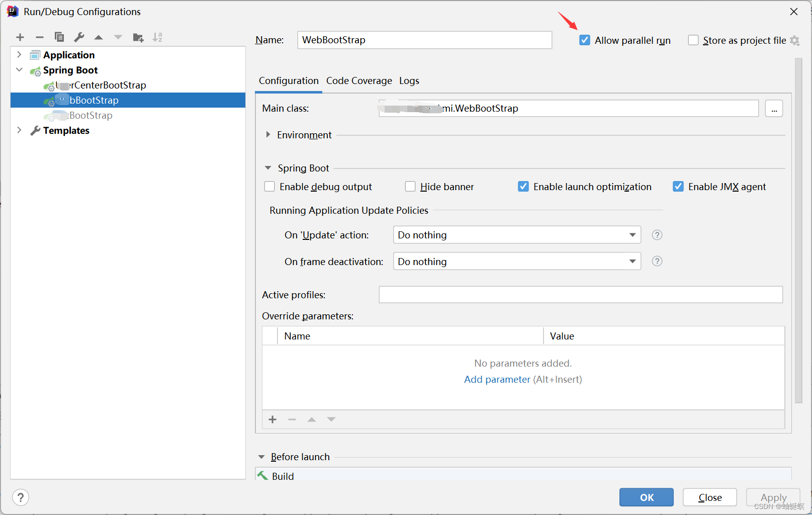Screen dimensions: 812x515
Task: Click the Main class input field
Action: pos(569,108)
